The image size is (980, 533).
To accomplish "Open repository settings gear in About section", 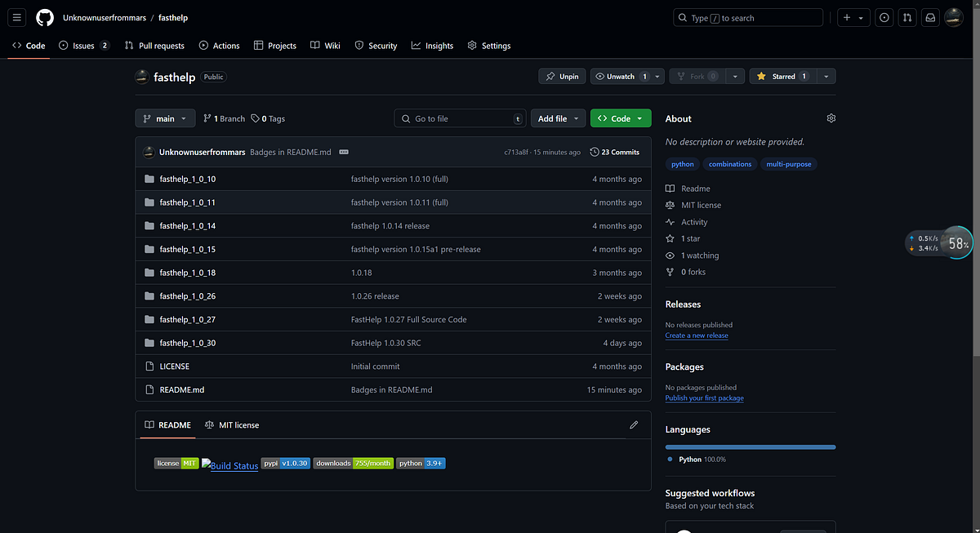I will [x=831, y=118].
